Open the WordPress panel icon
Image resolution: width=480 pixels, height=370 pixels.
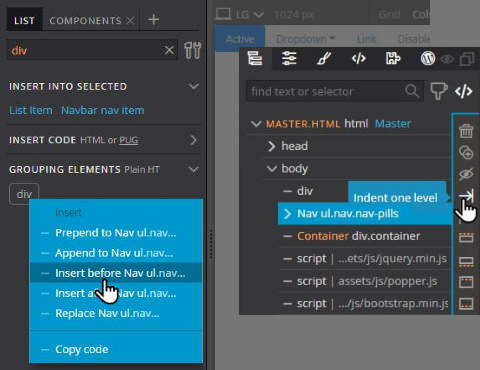click(x=428, y=59)
